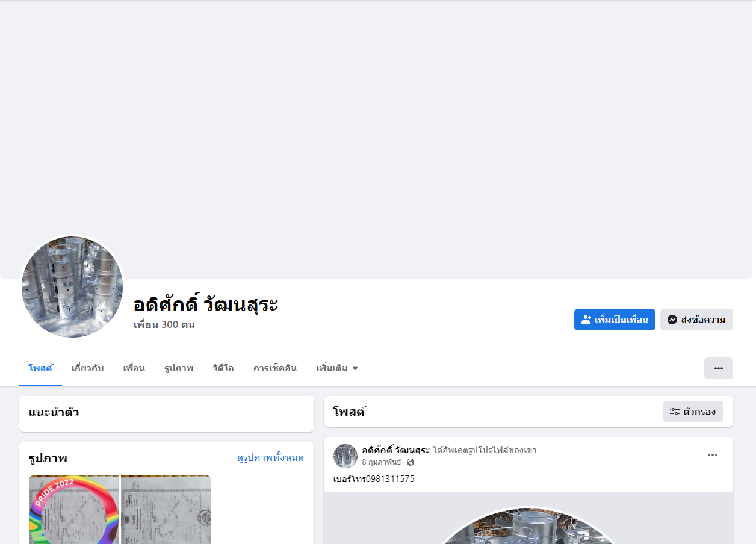Image resolution: width=756 pixels, height=544 pixels.
Task: Click the globe public audience icon
Action: (x=411, y=462)
